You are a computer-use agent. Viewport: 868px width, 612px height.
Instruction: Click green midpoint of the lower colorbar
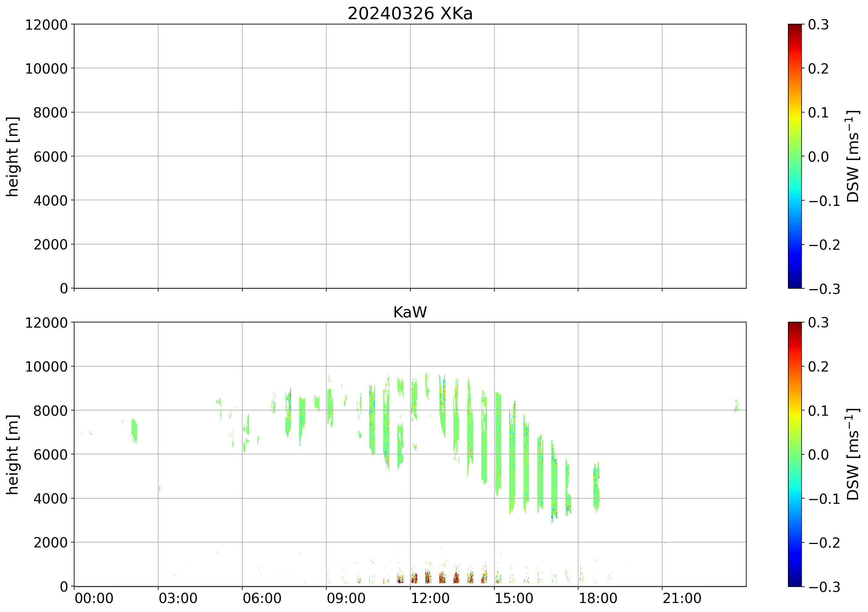[x=795, y=454]
